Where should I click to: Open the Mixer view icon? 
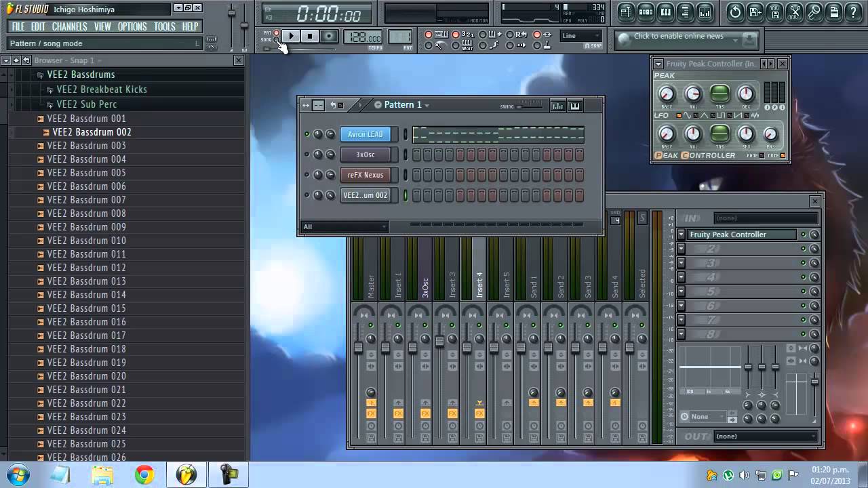coord(705,12)
